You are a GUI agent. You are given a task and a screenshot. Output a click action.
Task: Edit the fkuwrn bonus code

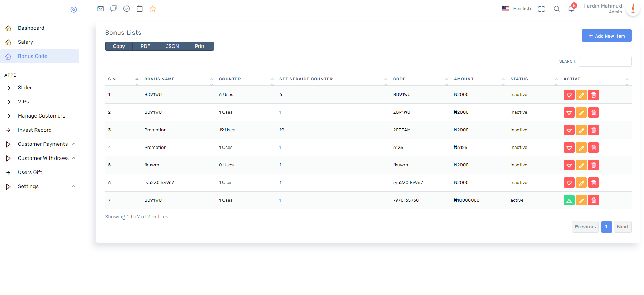coord(581,165)
